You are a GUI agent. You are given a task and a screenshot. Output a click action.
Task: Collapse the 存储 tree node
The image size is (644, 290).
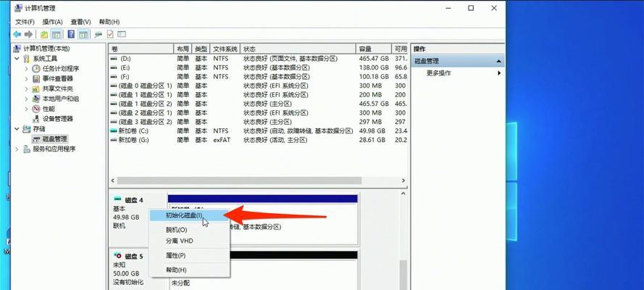click(17, 129)
